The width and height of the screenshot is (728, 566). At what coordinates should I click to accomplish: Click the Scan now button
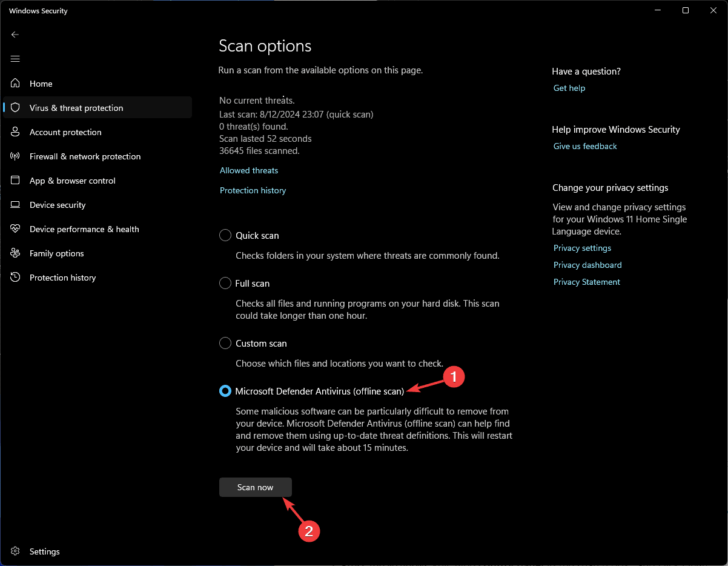(256, 487)
